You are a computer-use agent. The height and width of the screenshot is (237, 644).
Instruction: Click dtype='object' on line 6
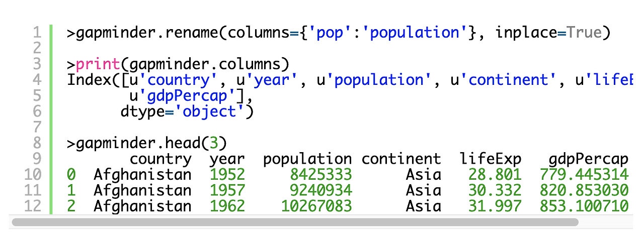(183, 111)
